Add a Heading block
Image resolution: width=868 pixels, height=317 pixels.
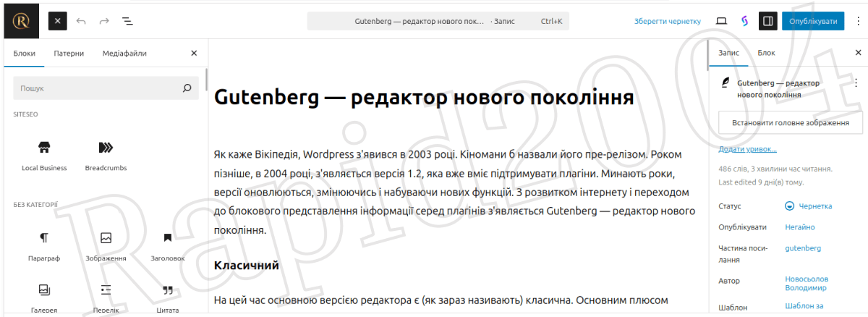coord(167,245)
